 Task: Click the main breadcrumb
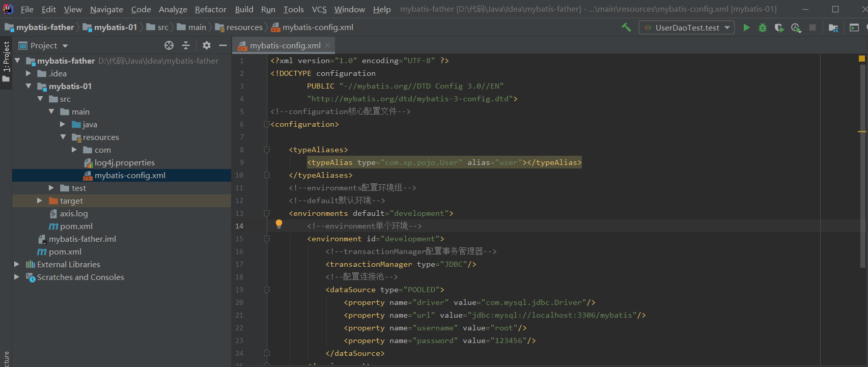[191, 27]
